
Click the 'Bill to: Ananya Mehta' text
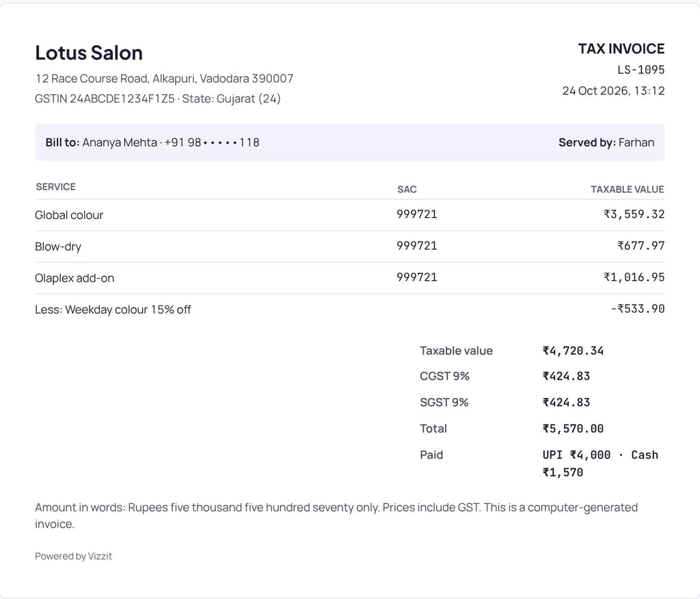[x=101, y=142]
